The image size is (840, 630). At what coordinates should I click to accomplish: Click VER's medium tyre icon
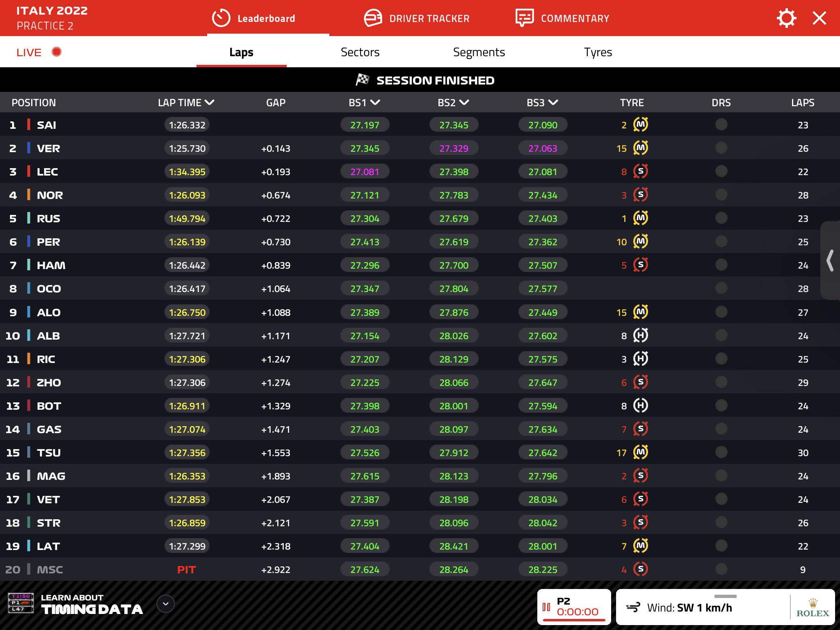[641, 148]
